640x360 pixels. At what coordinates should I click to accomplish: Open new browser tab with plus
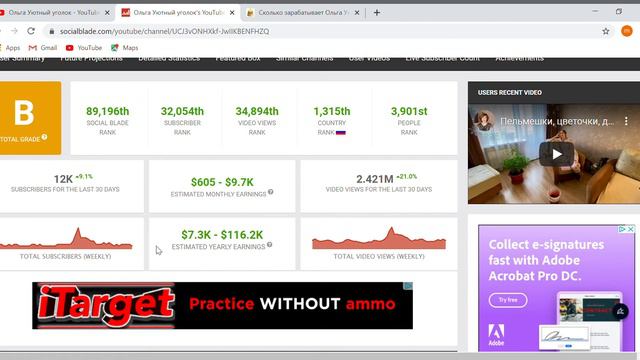(377, 13)
